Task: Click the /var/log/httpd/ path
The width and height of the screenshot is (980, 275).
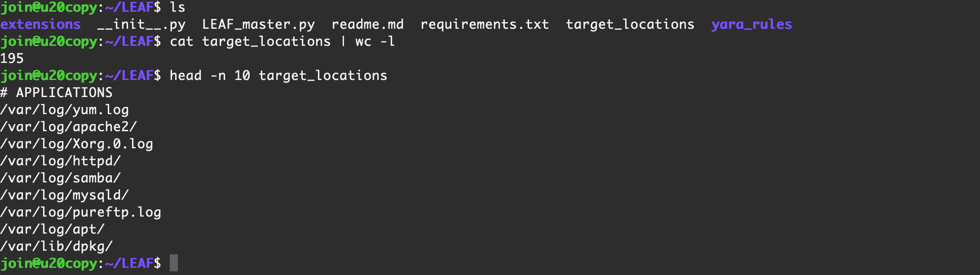Action: tap(61, 161)
